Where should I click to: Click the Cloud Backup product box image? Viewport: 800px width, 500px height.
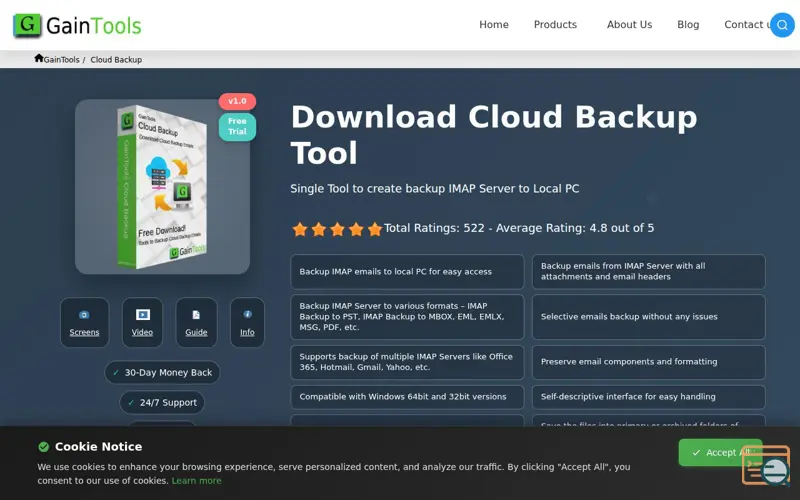pyautogui.click(x=162, y=187)
